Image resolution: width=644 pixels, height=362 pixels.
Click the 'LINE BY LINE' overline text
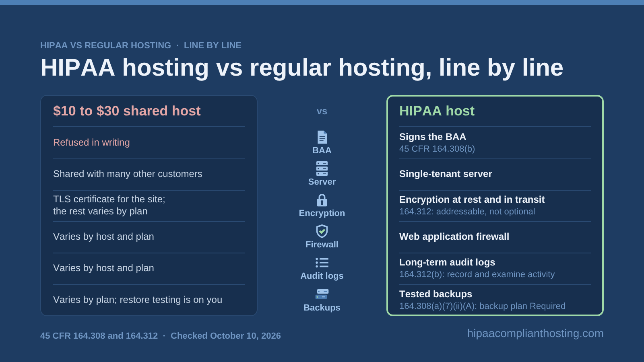(213, 45)
